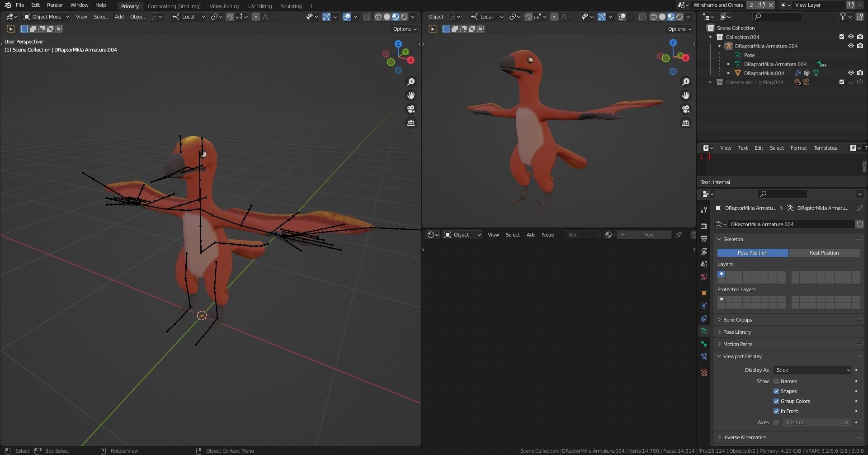Image resolution: width=868 pixels, height=455 pixels.
Task: Click the Rest Position button
Action: click(x=824, y=253)
